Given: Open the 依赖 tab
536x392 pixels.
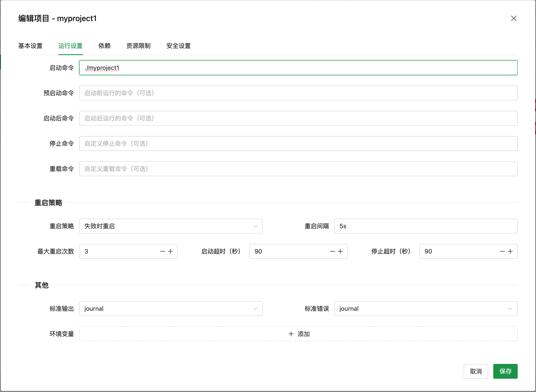Looking at the screenshot, I should coord(104,46).
